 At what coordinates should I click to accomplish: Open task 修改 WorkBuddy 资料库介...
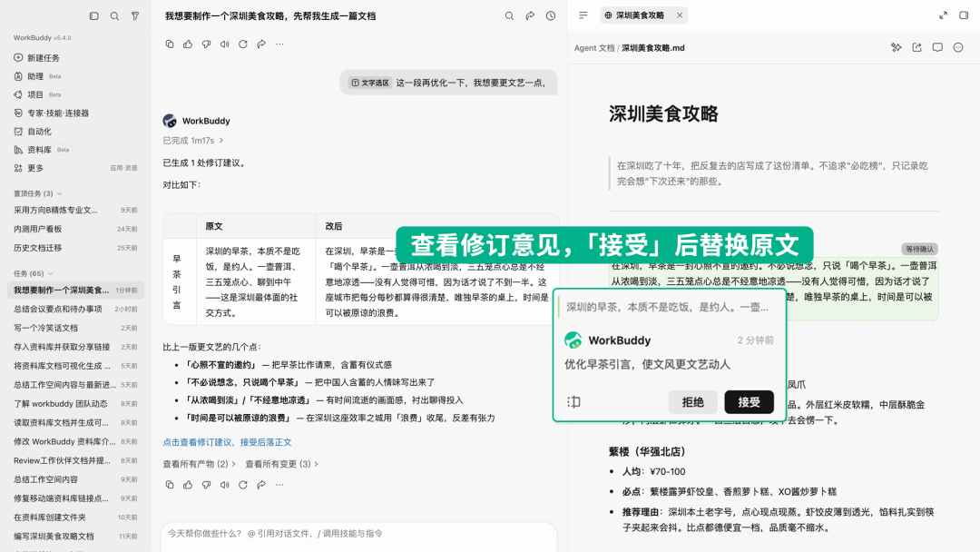coord(75,441)
